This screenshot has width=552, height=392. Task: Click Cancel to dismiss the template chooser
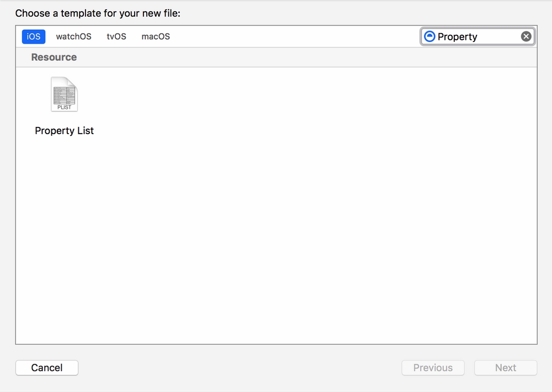point(47,368)
